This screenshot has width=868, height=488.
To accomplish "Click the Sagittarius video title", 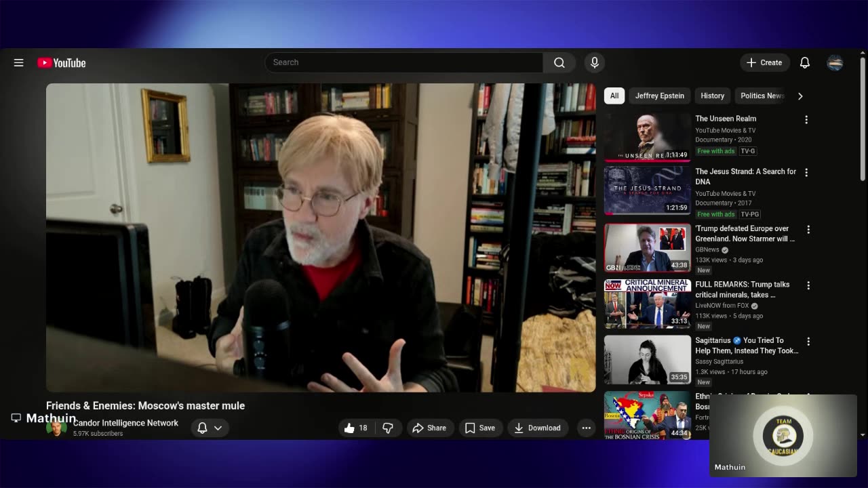I will (747, 346).
